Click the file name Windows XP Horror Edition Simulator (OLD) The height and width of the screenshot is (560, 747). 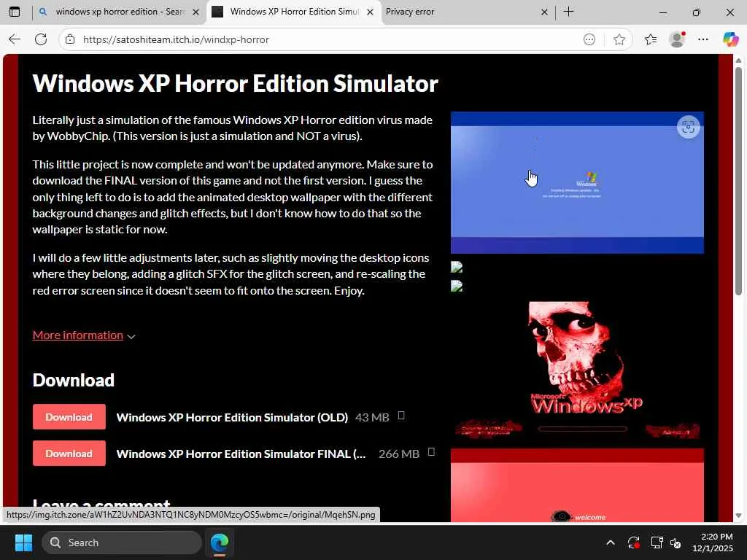[232, 418]
